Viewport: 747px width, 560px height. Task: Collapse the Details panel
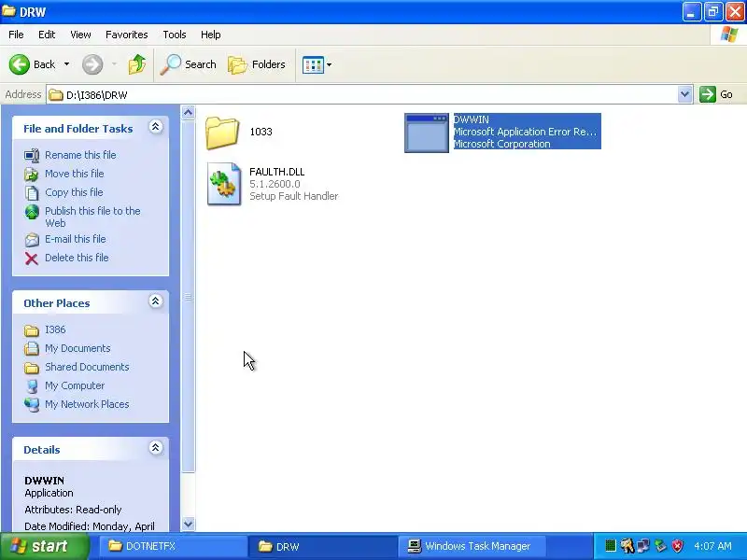(x=155, y=448)
